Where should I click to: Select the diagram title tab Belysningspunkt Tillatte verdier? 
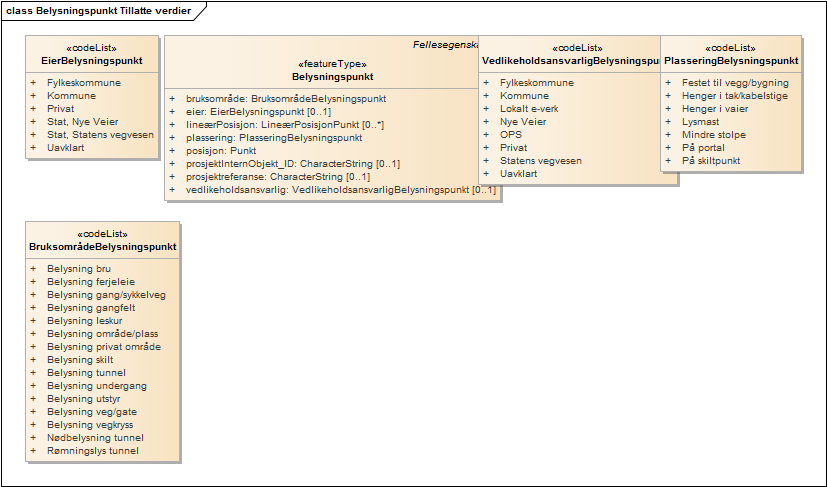click(x=99, y=10)
